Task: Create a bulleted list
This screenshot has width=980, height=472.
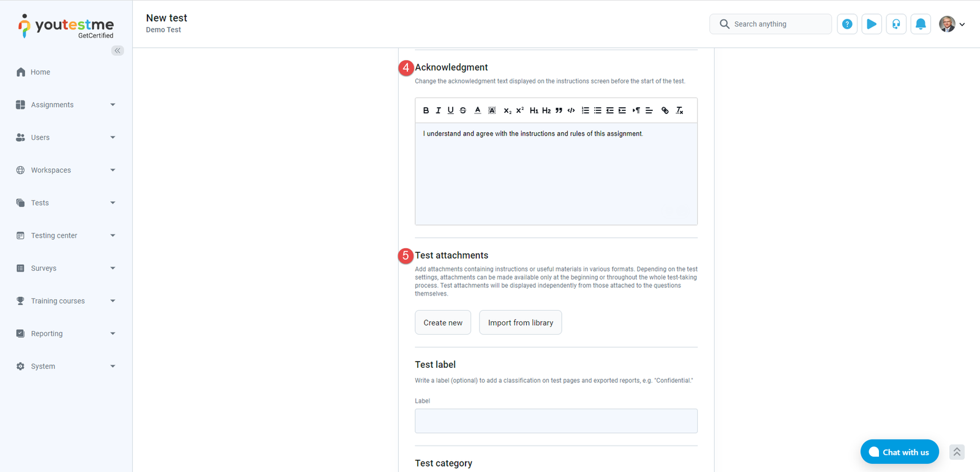Action: pos(598,110)
